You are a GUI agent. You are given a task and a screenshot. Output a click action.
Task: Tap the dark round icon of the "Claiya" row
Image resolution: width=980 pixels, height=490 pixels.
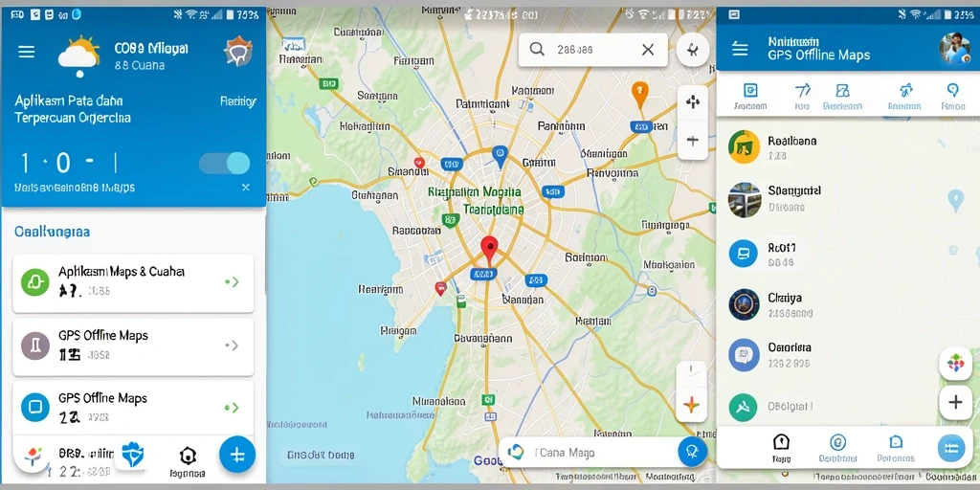pos(744,304)
